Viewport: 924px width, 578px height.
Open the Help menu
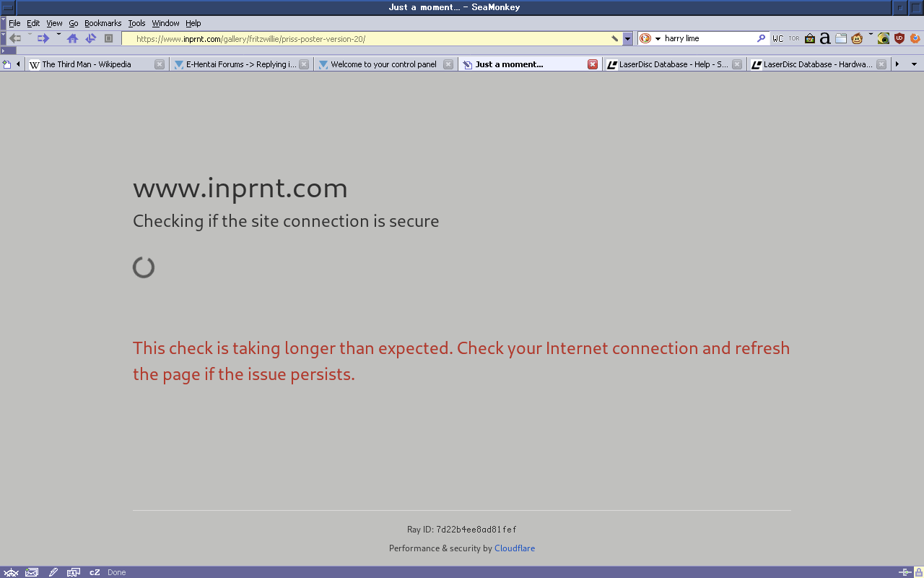click(x=193, y=23)
